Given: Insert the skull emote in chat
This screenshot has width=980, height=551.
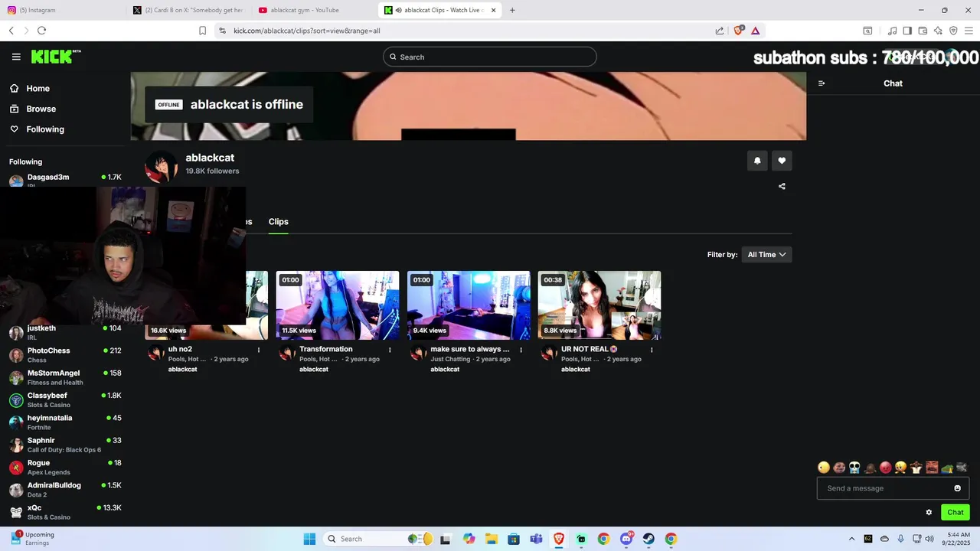Looking at the screenshot, I should [x=854, y=468].
